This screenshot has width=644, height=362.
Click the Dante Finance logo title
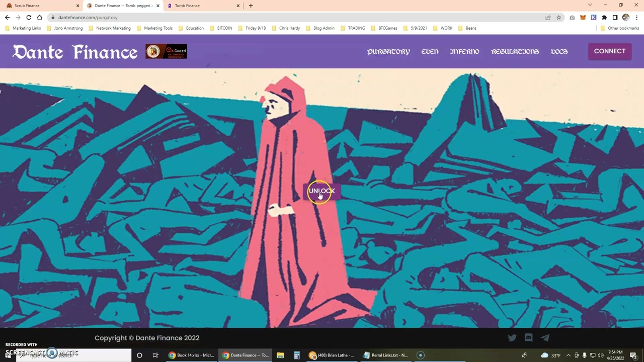75,51
